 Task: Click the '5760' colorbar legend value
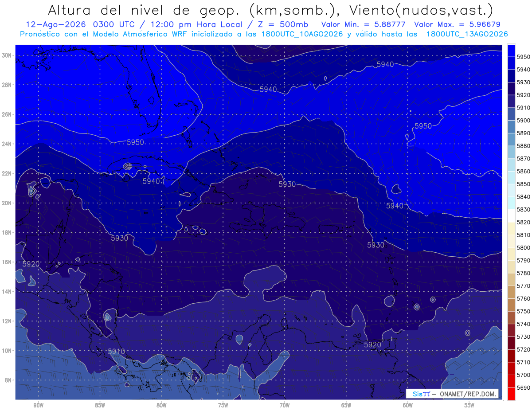click(x=524, y=298)
